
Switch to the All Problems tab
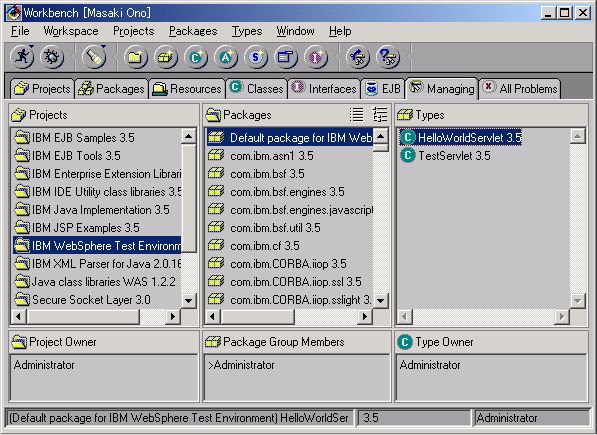pyautogui.click(x=520, y=89)
